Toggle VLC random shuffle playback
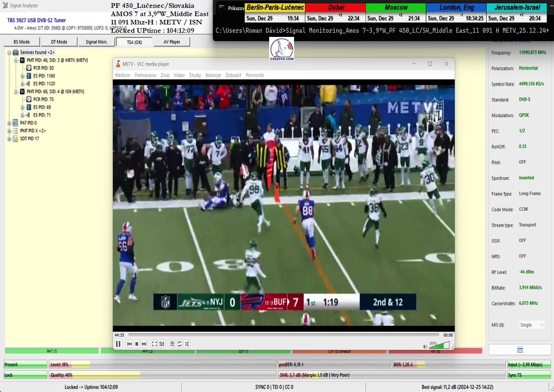Image resolution: width=554 pixels, height=392 pixels. point(187,344)
